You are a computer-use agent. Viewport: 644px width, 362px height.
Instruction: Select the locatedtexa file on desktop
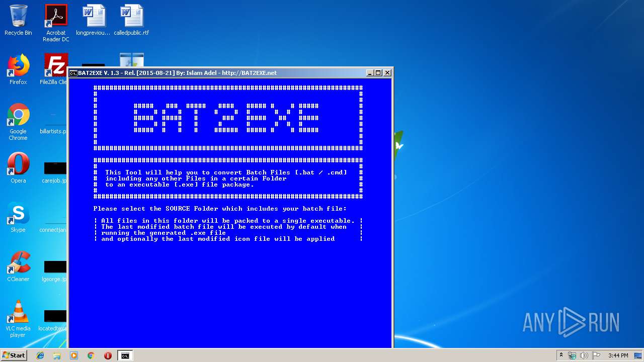click(x=54, y=320)
